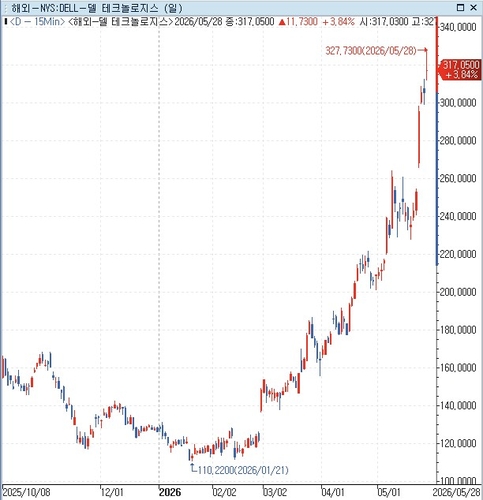Close the DELL chart window

pos(474,7)
